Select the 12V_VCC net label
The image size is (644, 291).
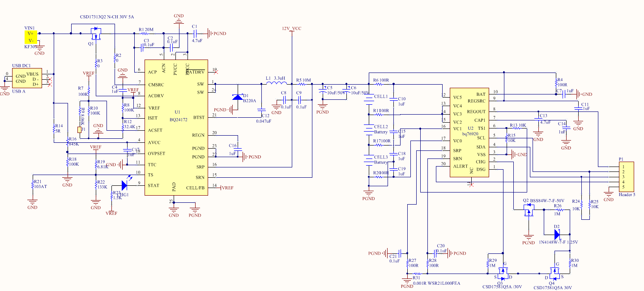[x=291, y=28]
